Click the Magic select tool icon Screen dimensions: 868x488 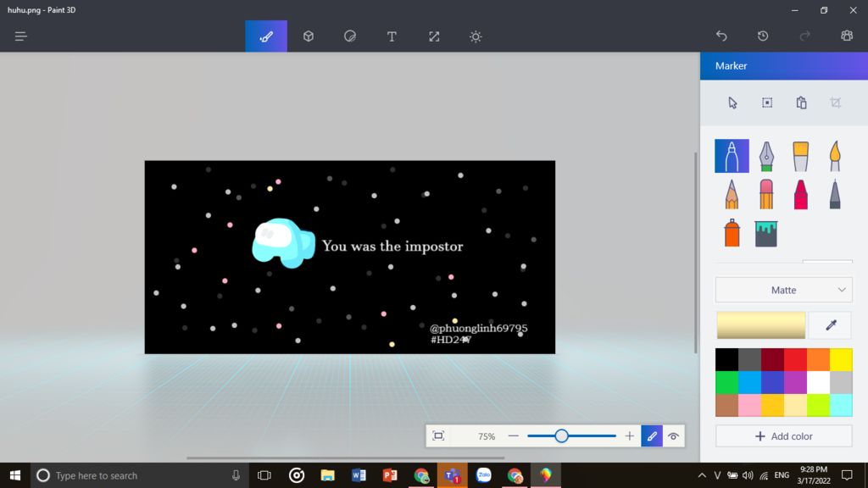pos(767,103)
